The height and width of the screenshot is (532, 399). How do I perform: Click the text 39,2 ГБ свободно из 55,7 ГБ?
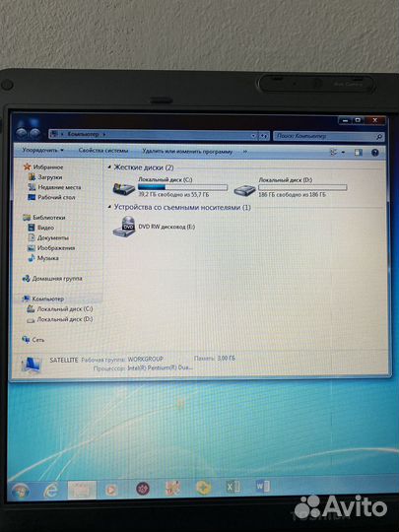tap(173, 194)
